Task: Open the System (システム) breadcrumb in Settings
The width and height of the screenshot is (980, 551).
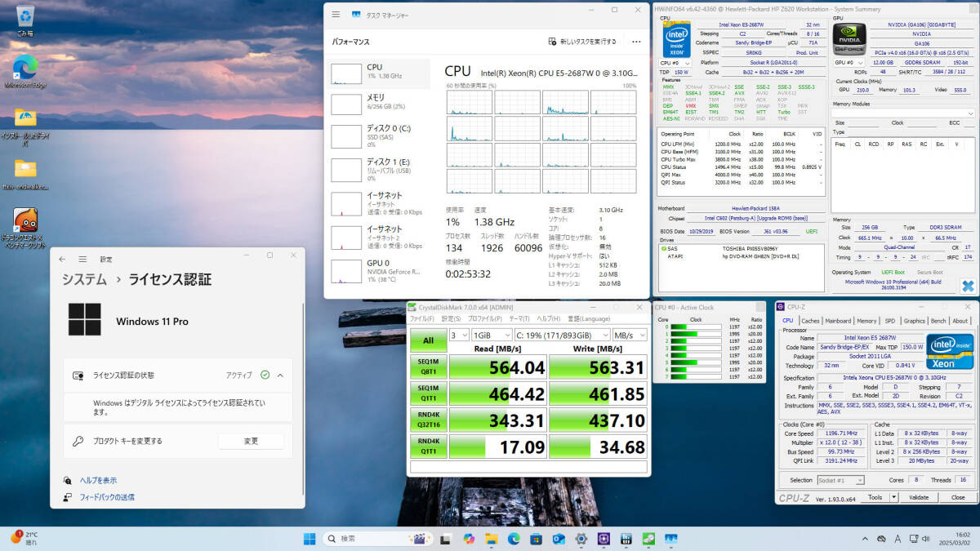Action: pyautogui.click(x=84, y=279)
